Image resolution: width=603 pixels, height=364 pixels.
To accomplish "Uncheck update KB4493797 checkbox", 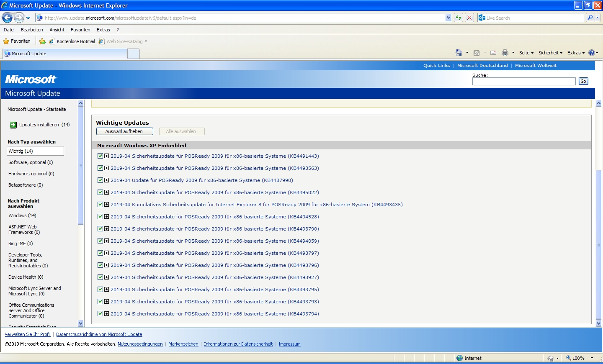I will [x=100, y=253].
